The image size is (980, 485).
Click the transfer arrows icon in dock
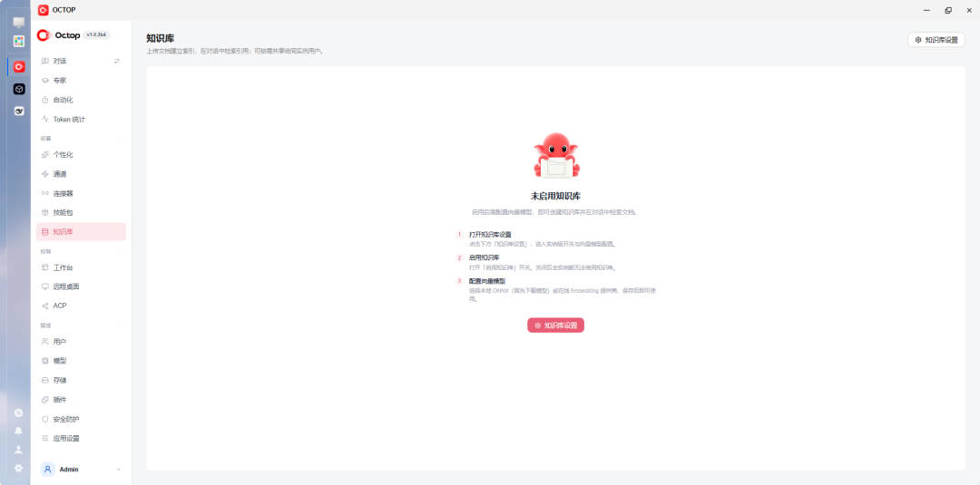click(x=19, y=412)
